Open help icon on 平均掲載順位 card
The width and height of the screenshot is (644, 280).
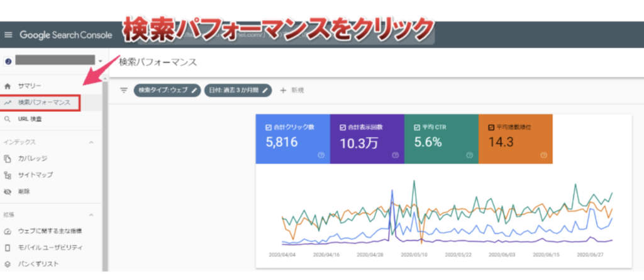544,155
